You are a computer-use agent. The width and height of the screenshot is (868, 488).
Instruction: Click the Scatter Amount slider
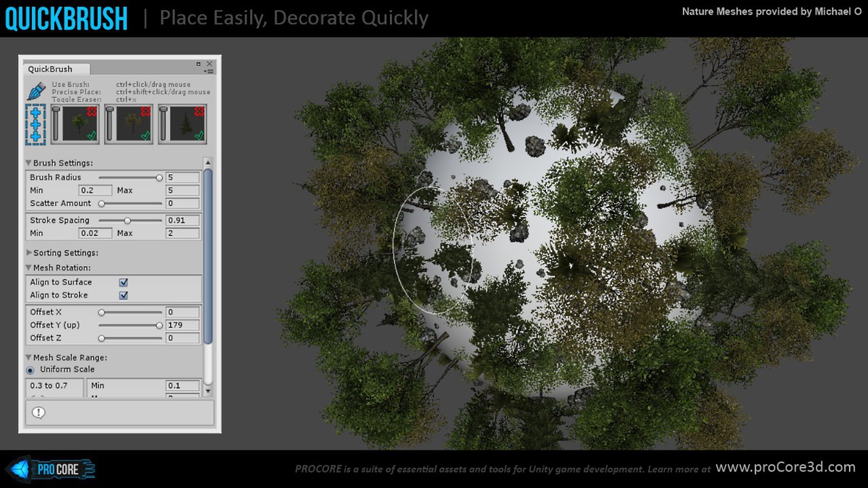[x=130, y=204]
